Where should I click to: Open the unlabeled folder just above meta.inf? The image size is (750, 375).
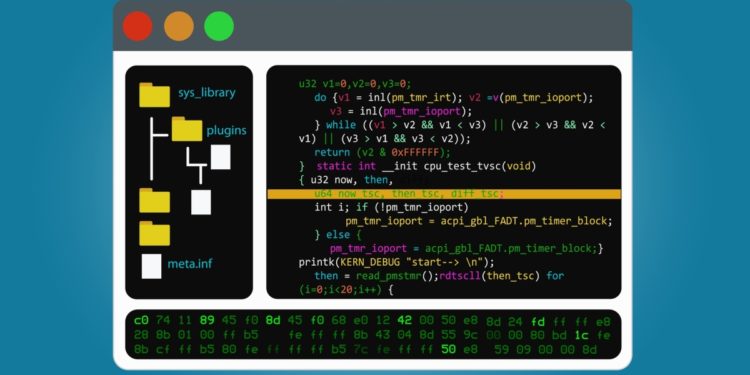tap(154, 233)
